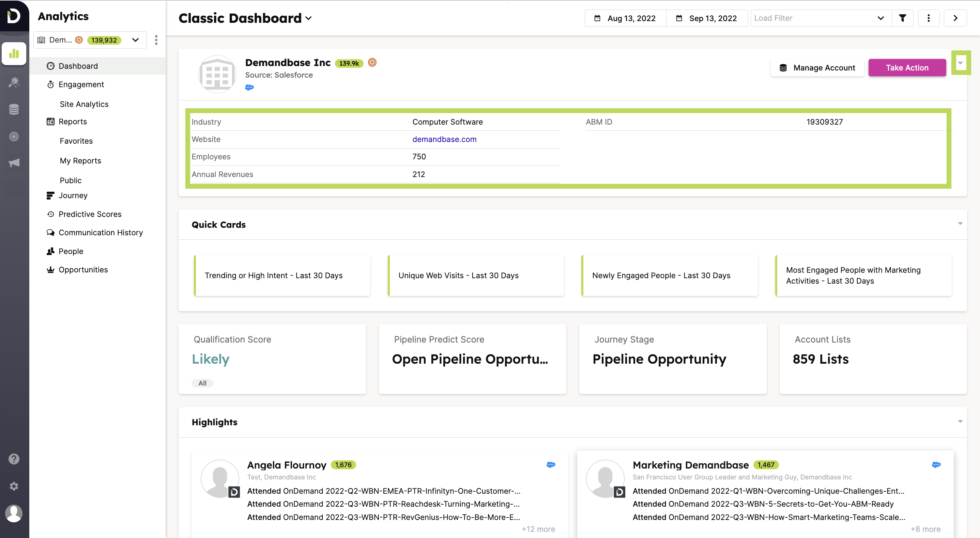The width and height of the screenshot is (980, 538).
Task: Open the settings gear icon
Action: tap(14, 486)
